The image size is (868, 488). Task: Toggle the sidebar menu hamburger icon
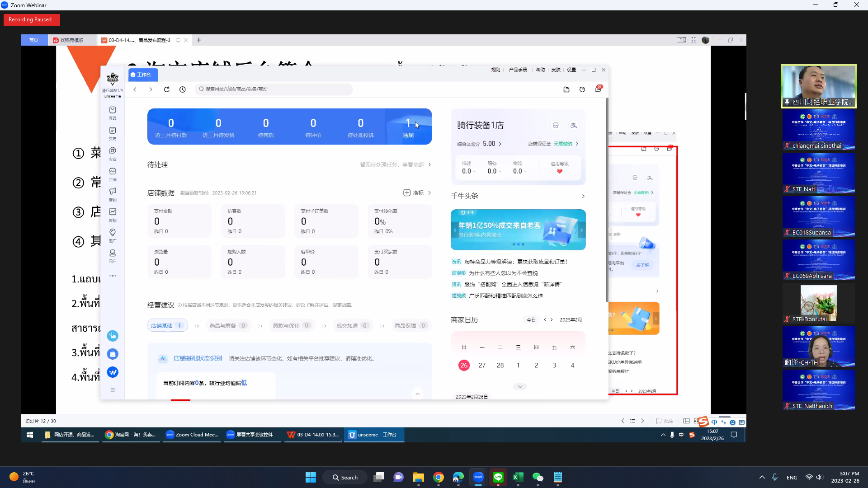(113, 390)
